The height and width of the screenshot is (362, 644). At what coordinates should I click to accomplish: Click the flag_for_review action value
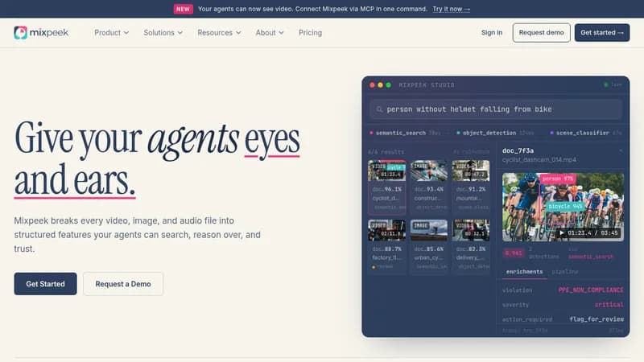click(597, 319)
